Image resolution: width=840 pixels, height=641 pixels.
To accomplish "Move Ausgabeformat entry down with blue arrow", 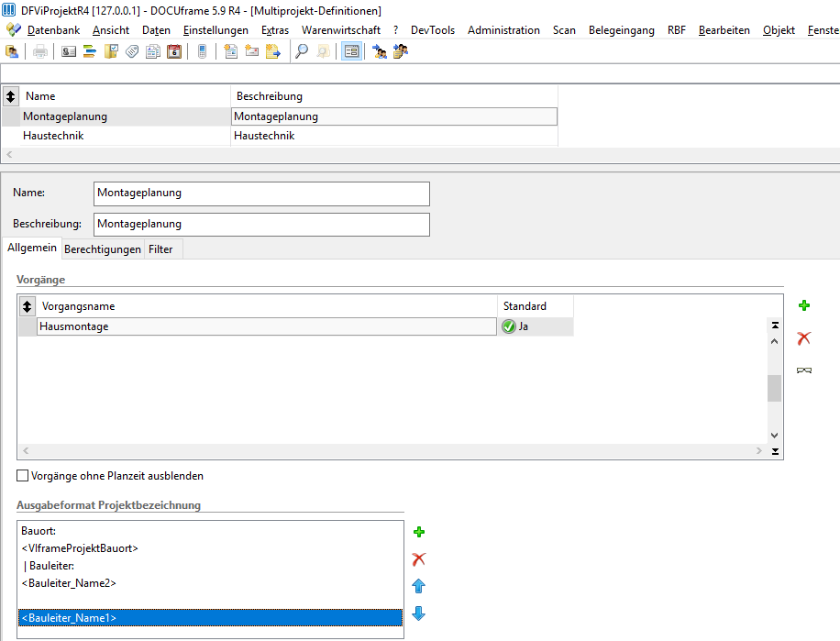I will (418, 613).
